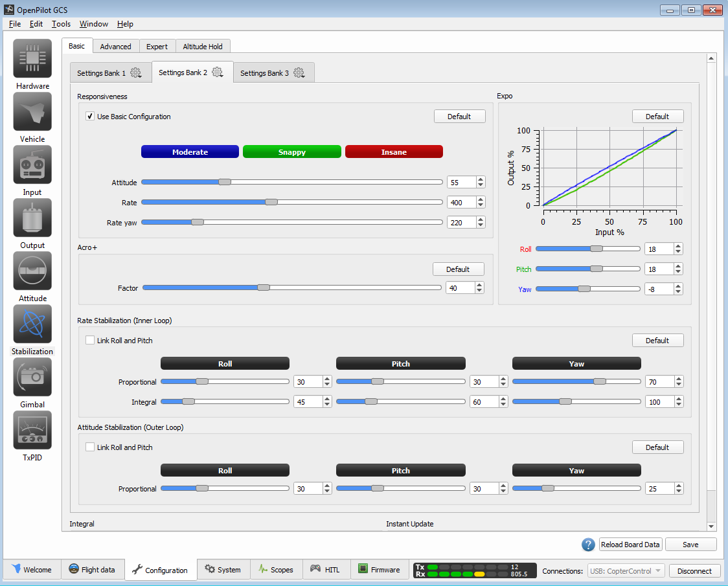Click the Attitude value input field
This screenshot has height=586, width=728.
pos(461,183)
